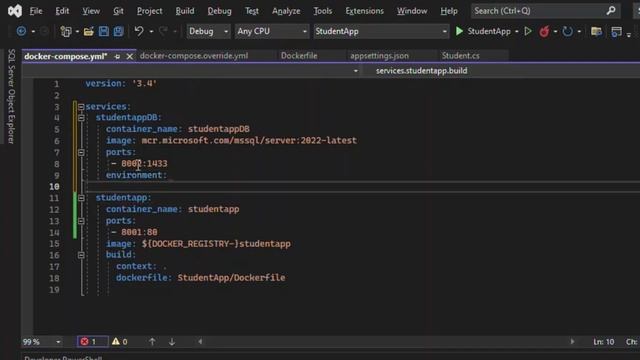Screen dimensions: 640x360
Task: Click start without debugging outline play icon
Action: [528, 31]
